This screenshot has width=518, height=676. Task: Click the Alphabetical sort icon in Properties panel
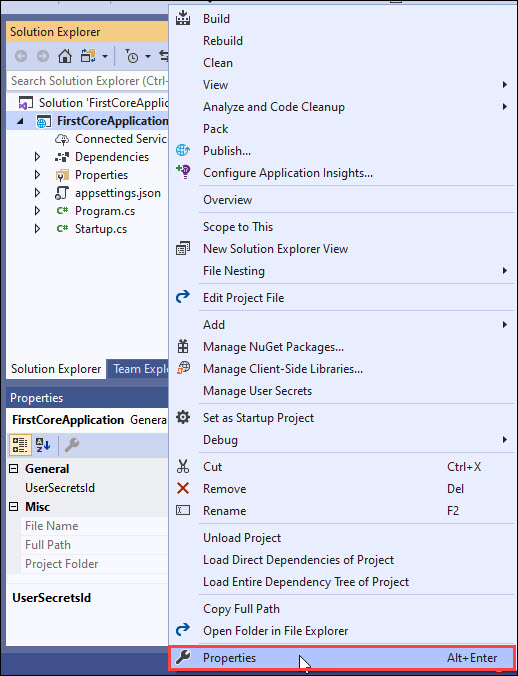coord(43,444)
